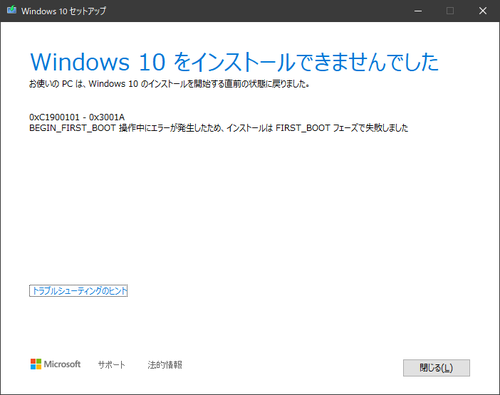
Task: Click the お使いの PC は restored-state message
Action: 169,84
